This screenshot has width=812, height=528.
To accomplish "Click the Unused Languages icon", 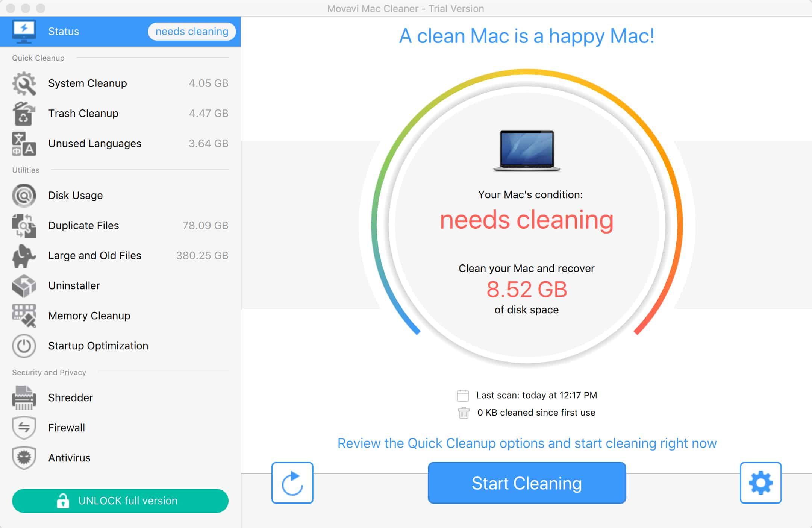I will [x=24, y=143].
